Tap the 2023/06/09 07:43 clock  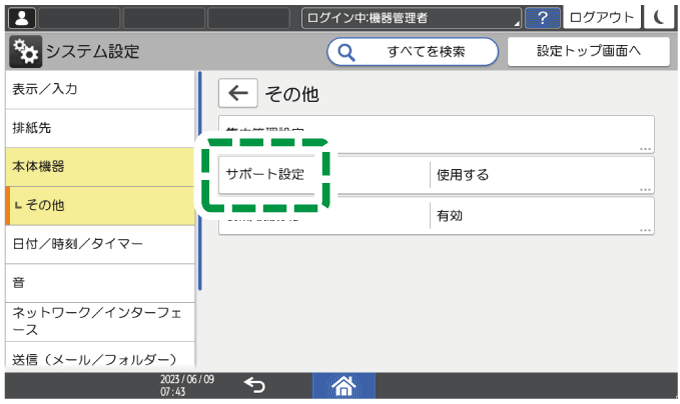pyautogui.click(x=187, y=385)
